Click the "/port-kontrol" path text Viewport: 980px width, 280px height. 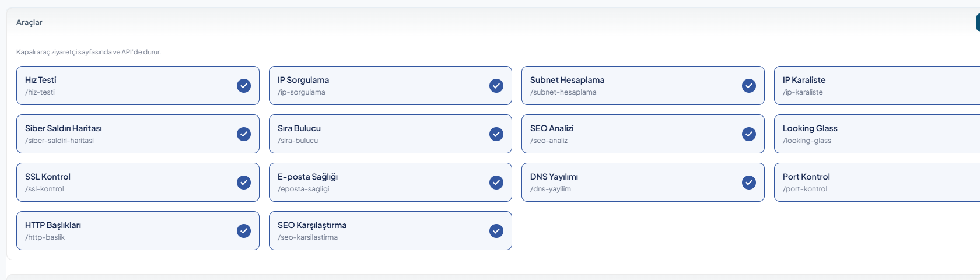(805, 189)
